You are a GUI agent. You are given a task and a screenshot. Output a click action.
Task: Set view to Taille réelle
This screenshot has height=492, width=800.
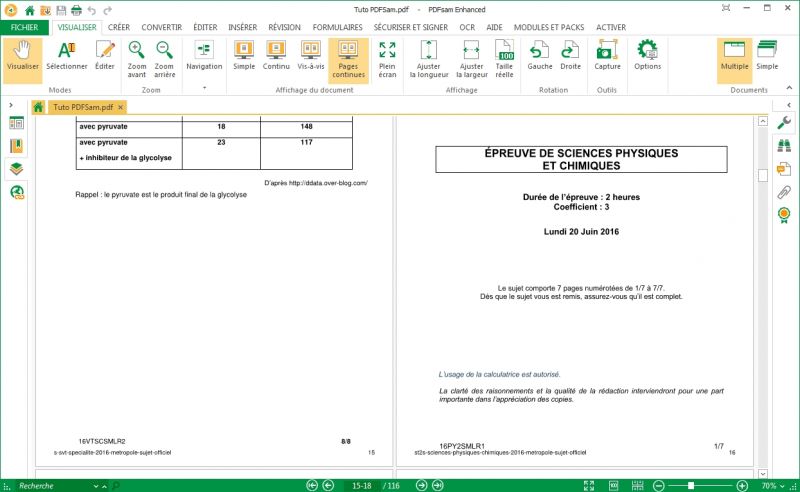pyautogui.click(x=504, y=60)
